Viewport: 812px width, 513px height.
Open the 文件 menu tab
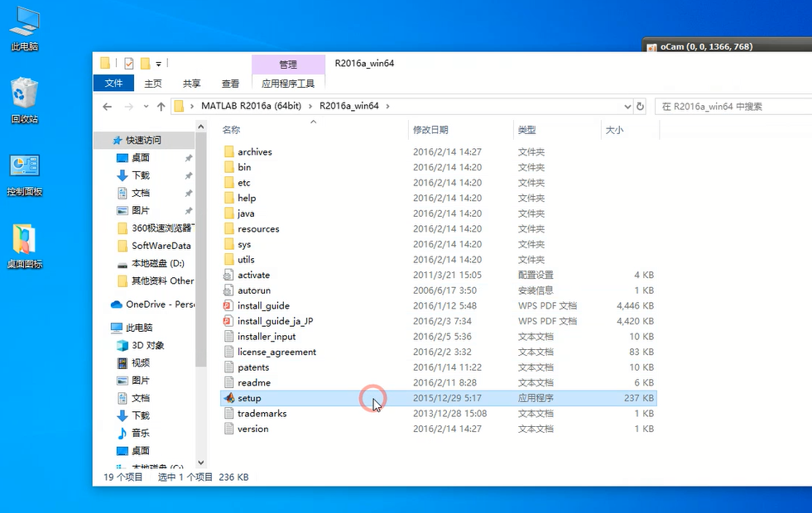(113, 84)
